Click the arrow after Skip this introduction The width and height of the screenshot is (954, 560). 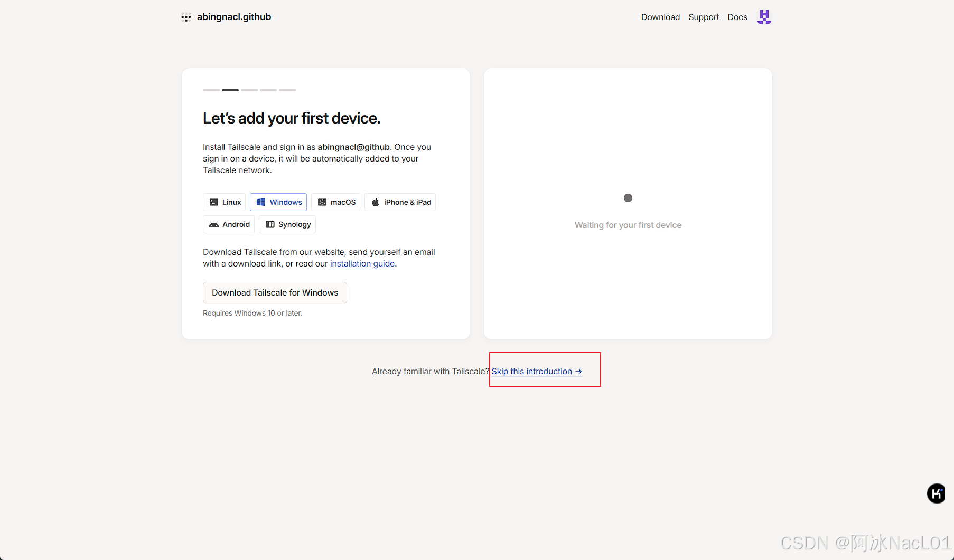[578, 372]
